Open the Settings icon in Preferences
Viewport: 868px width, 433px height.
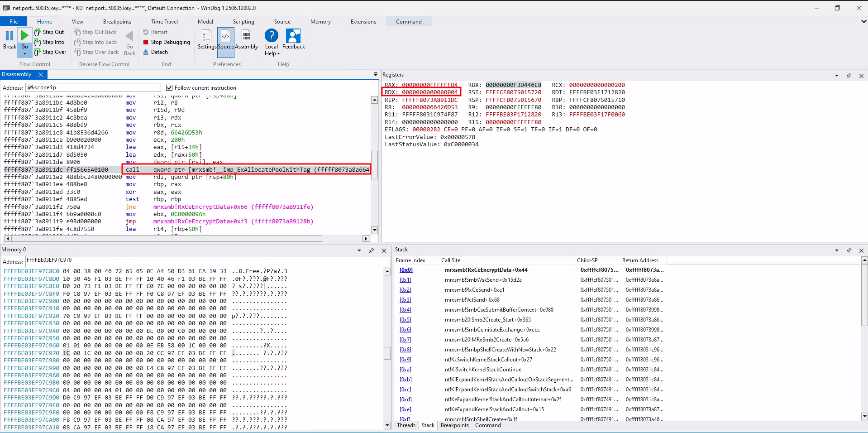(206, 36)
